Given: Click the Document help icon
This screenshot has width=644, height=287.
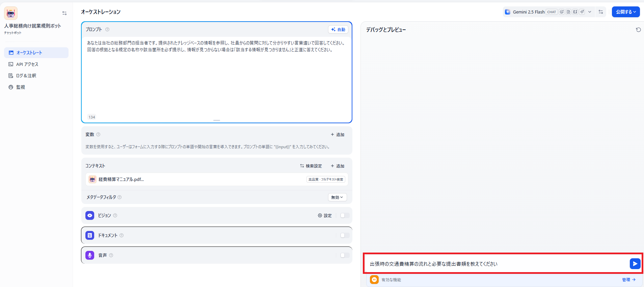Looking at the screenshot, I should pyautogui.click(x=122, y=235).
